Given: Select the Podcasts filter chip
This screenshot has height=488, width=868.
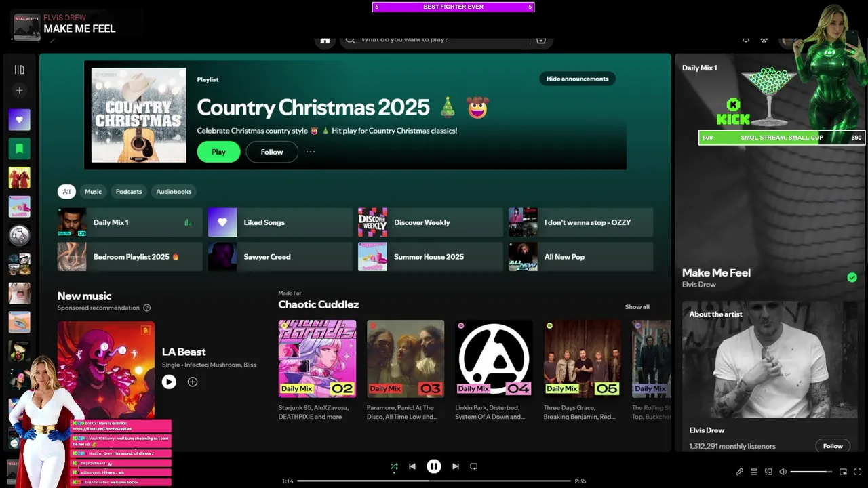Looking at the screenshot, I should click(129, 192).
